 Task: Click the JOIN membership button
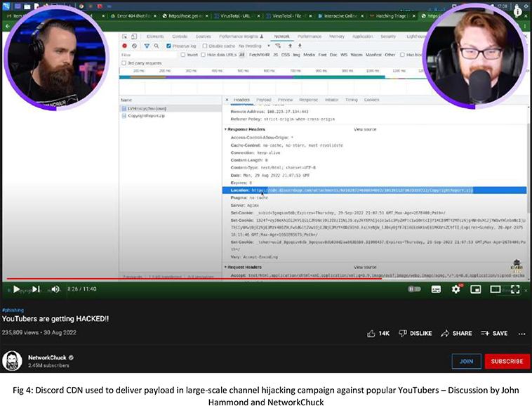coord(466,361)
